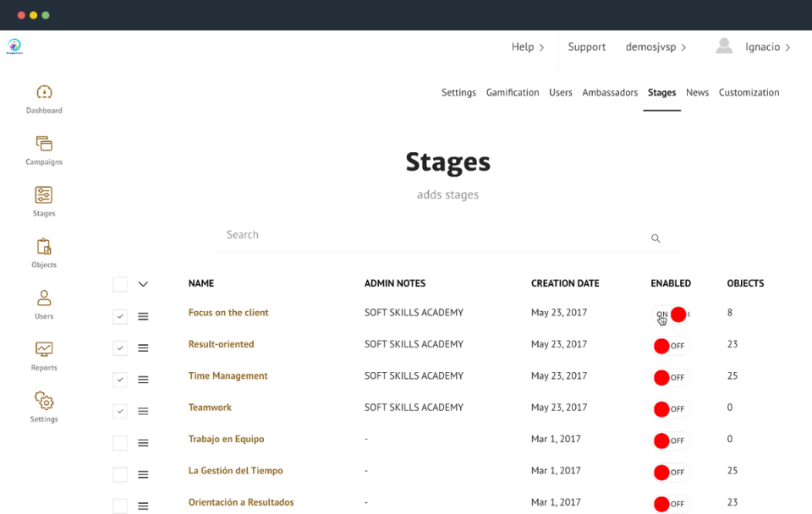Enable the Time Management stage switch
Screen dimensions: 812x514
click(671, 377)
